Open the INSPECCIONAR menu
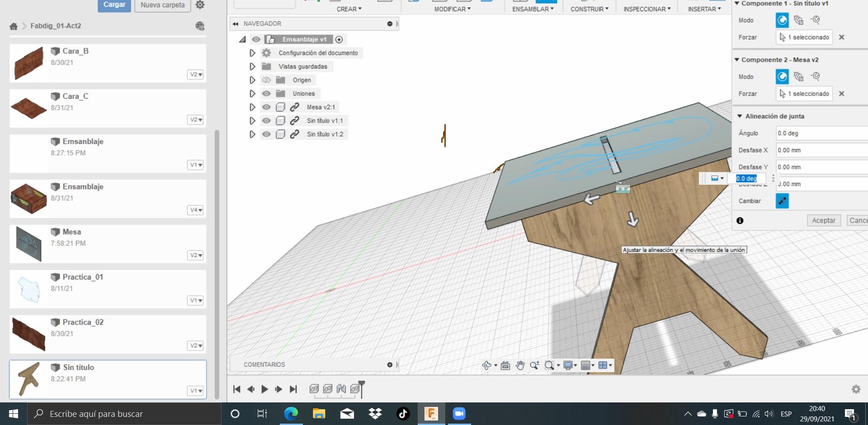The image size is (868, 425). (646, 9)
